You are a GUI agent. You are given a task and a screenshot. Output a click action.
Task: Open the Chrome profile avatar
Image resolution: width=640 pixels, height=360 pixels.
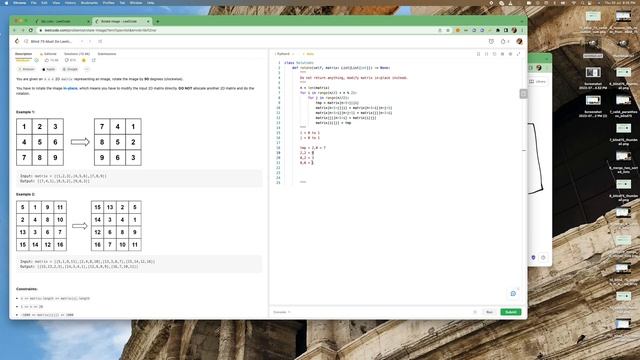514,30
